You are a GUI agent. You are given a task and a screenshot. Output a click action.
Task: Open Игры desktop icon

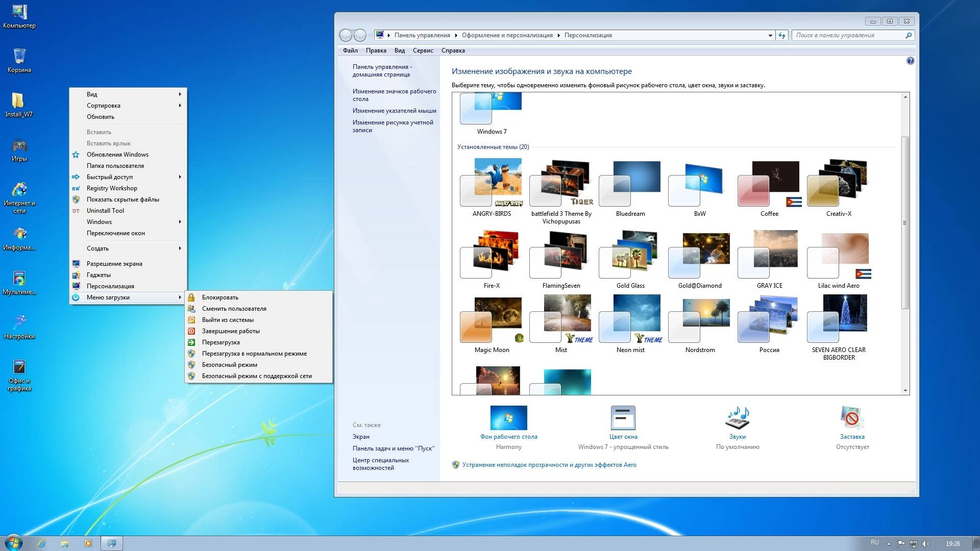[x=19, y=149]
